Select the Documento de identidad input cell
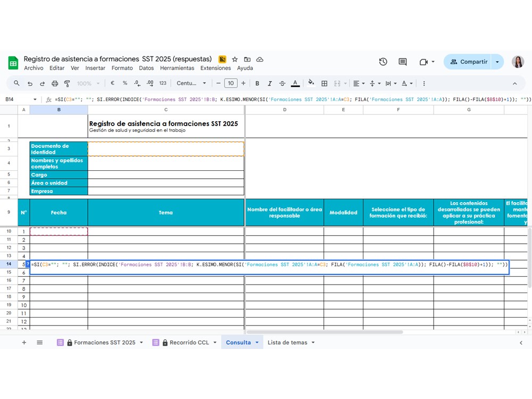Image resolution: width=532 pixels, height=399 pixels. point(166,148)
